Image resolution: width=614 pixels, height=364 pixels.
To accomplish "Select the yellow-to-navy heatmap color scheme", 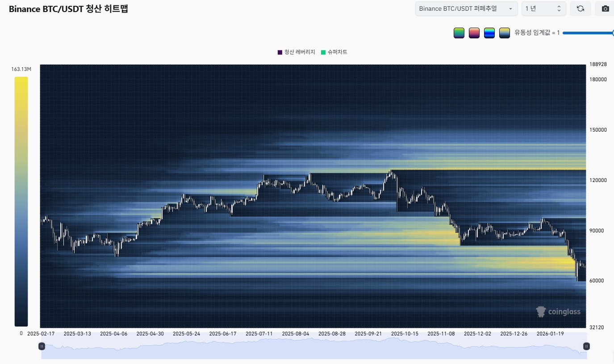I will (505, 33).
